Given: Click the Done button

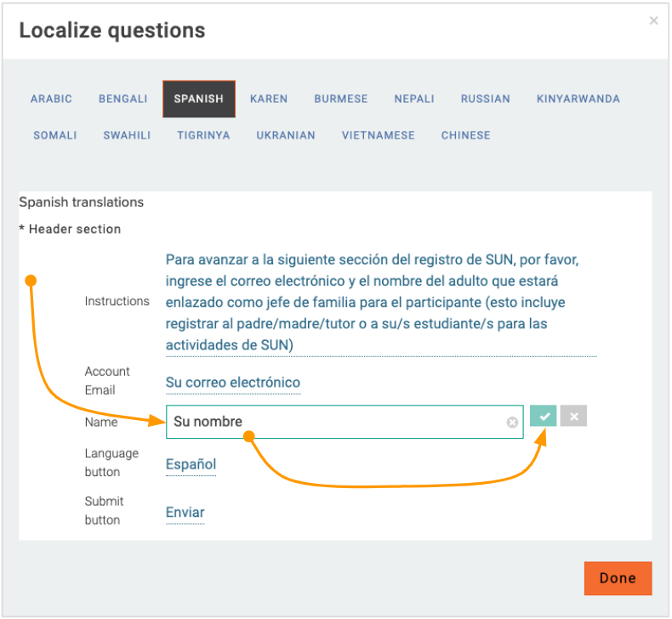Looking at the screenshot, I should pyautogui.click(x=618, y=578).
